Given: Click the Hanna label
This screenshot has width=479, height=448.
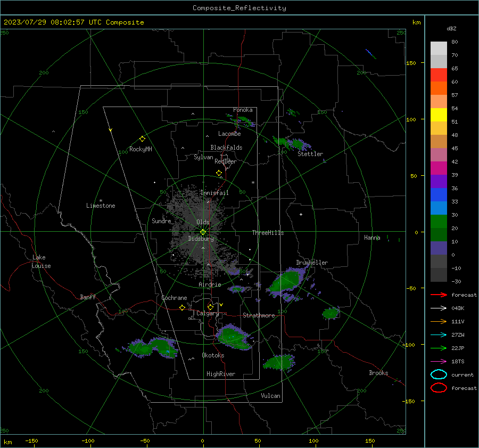Looking at the screenshot, I should [x=372, y=238].
